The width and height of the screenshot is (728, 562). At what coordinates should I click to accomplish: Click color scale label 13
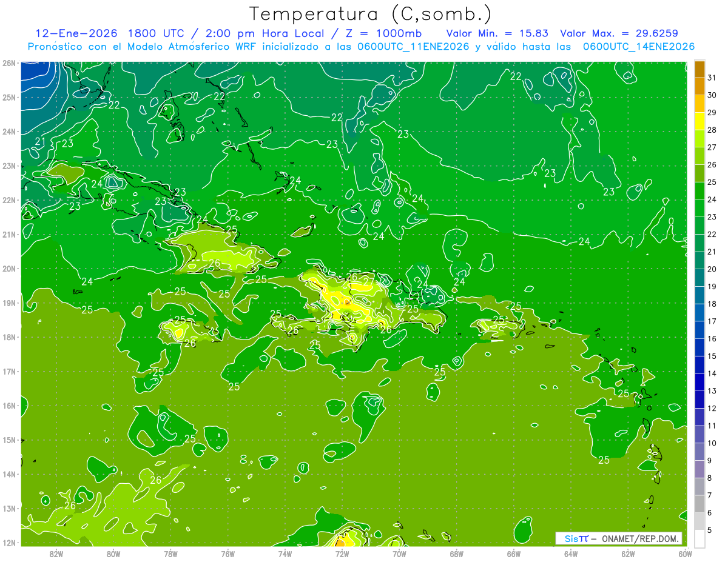(712, 391)
